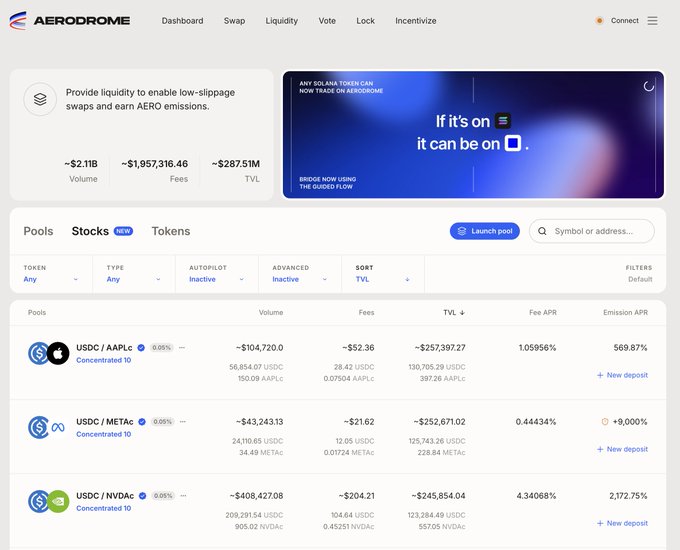
Task: Click the Meta METAc token icon
Action: coord(58,428)
